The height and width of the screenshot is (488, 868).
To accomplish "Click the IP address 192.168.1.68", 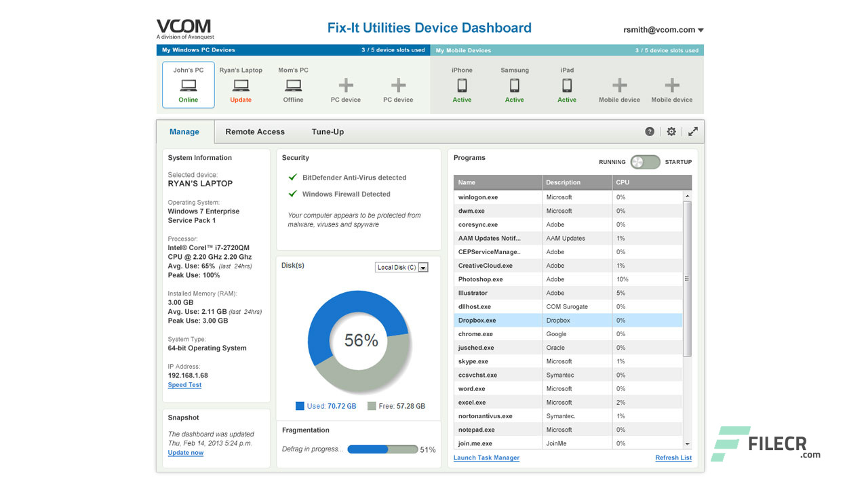I will pos(188,375).
